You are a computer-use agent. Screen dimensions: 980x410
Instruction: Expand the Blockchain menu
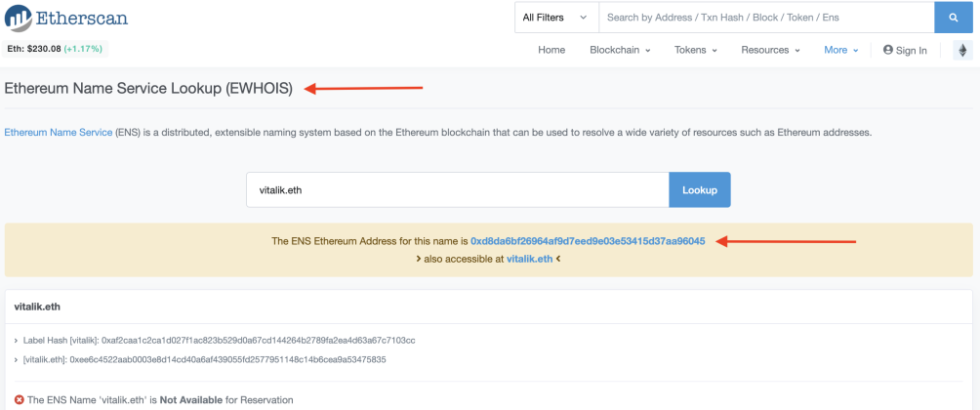pos(620,50)
